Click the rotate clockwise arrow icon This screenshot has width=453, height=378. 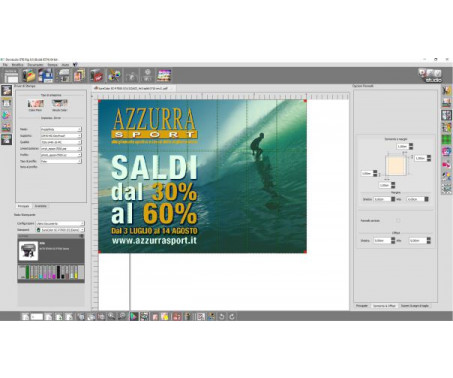pos(232,316)
